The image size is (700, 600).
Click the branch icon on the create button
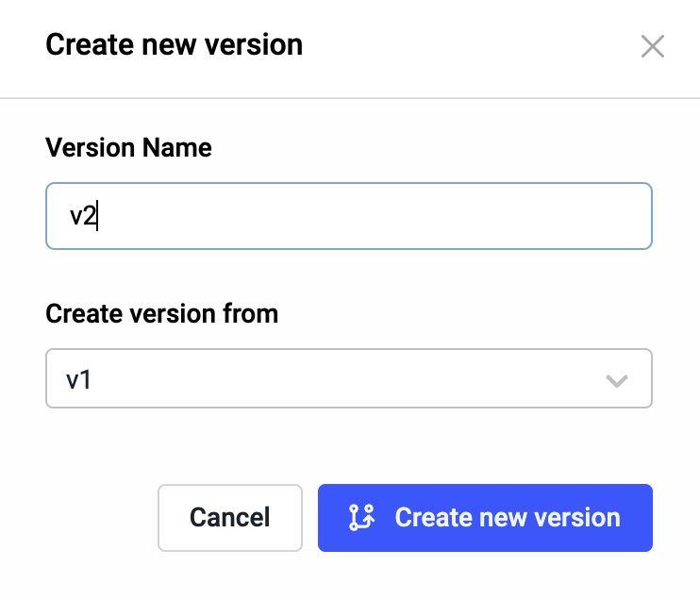click(x=361, y=517)
